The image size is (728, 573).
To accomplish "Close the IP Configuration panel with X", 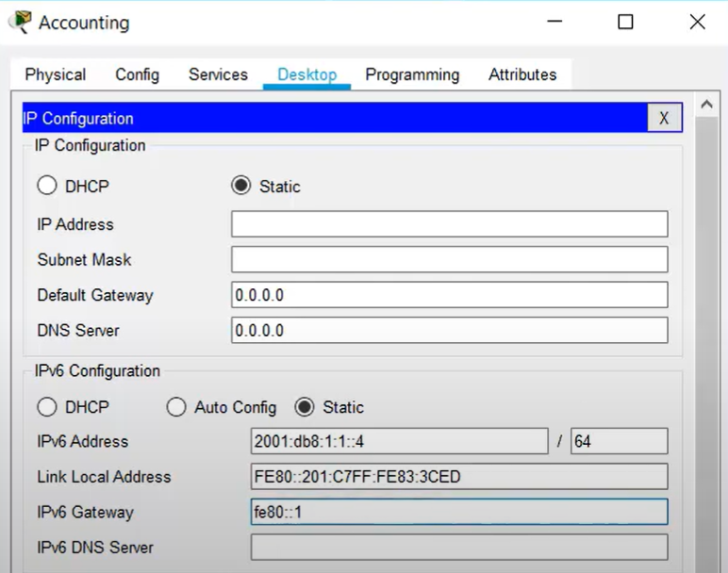I will click(x=665, y=118).
